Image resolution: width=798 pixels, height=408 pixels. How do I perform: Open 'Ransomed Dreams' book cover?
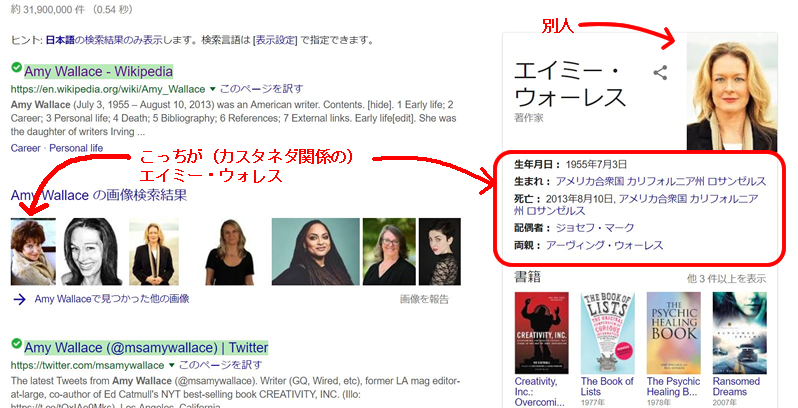tap(739, 333)
